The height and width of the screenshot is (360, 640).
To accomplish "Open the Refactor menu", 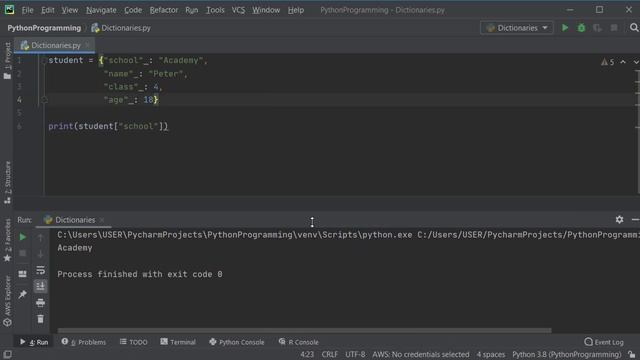I will pos(164,10).
